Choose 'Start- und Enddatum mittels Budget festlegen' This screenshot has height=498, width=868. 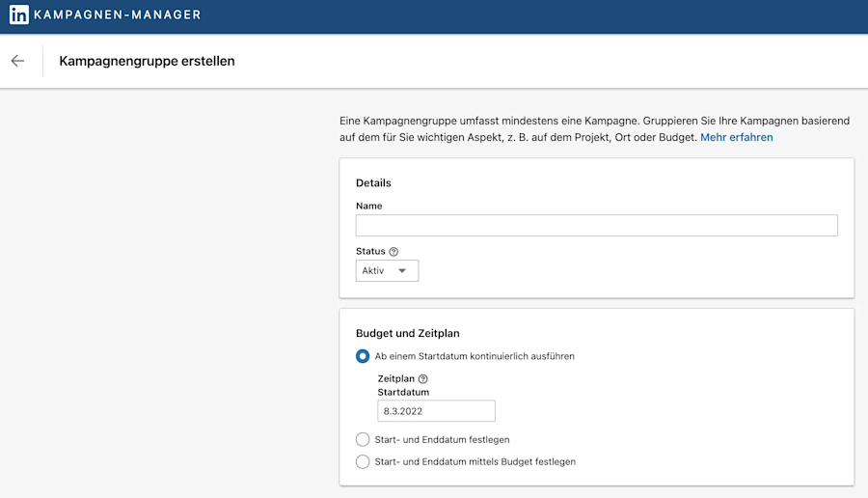[x=363, y=461]
